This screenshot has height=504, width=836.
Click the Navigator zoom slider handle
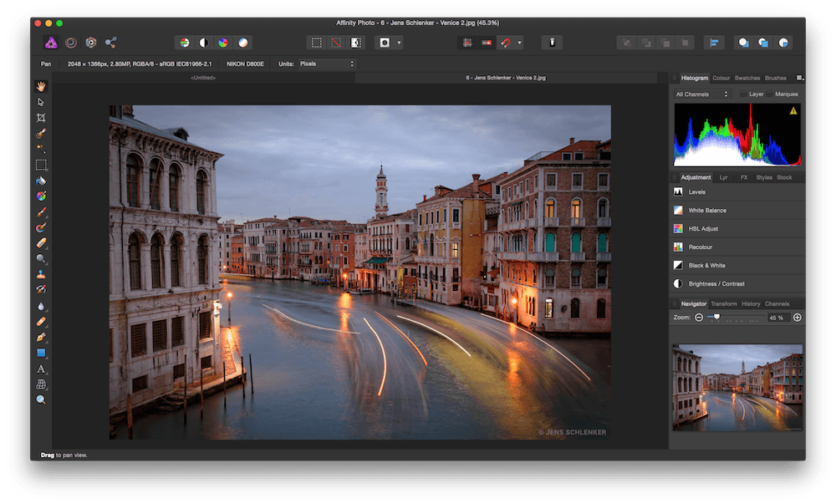[717, 317]
